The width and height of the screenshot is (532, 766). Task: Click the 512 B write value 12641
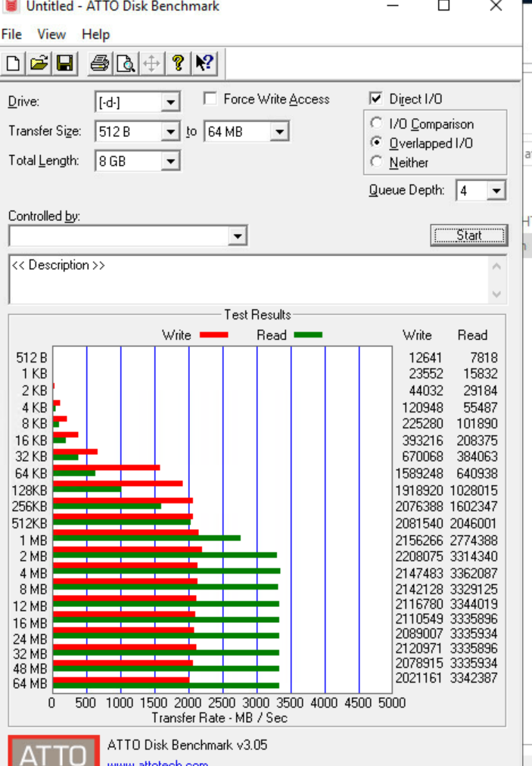coord(425,357)
